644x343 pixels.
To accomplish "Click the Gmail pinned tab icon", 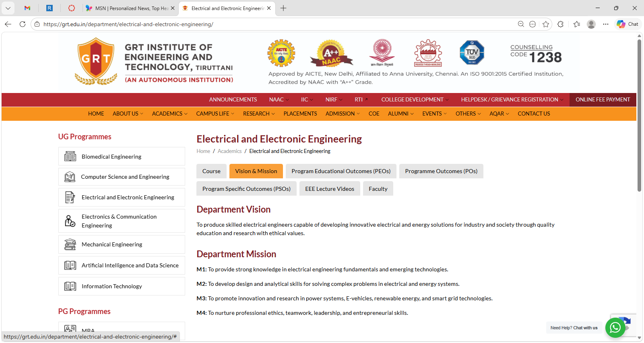I will pyautogui.click(x=27, y=8).
